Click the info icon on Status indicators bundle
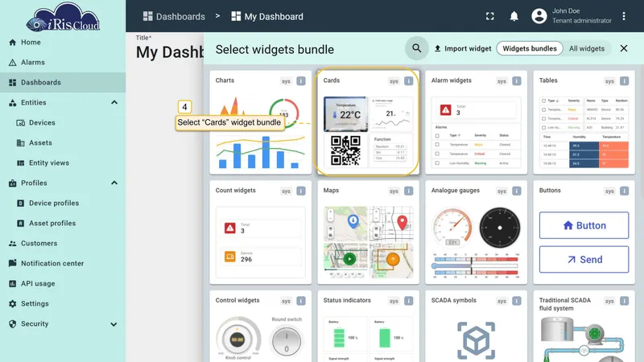644x362 pixels. 408,301
